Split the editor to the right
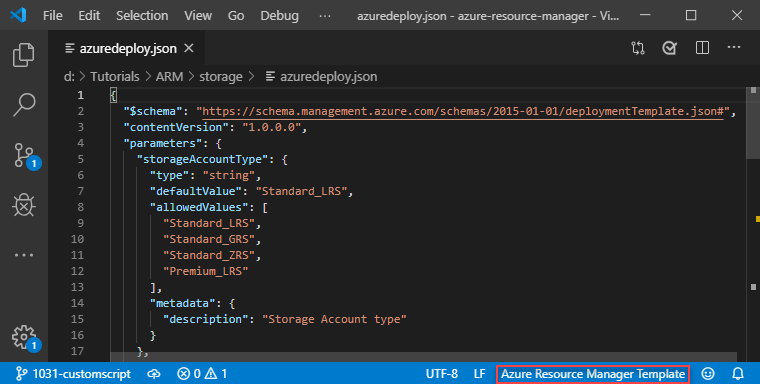The height and width of the screenshot is (384, 760). pos(702,48)
